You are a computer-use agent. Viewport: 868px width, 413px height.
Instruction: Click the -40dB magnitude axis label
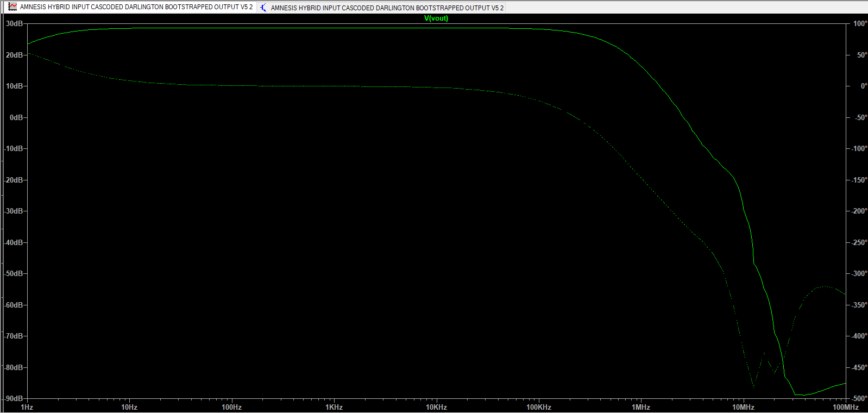[x=14, y=242]
